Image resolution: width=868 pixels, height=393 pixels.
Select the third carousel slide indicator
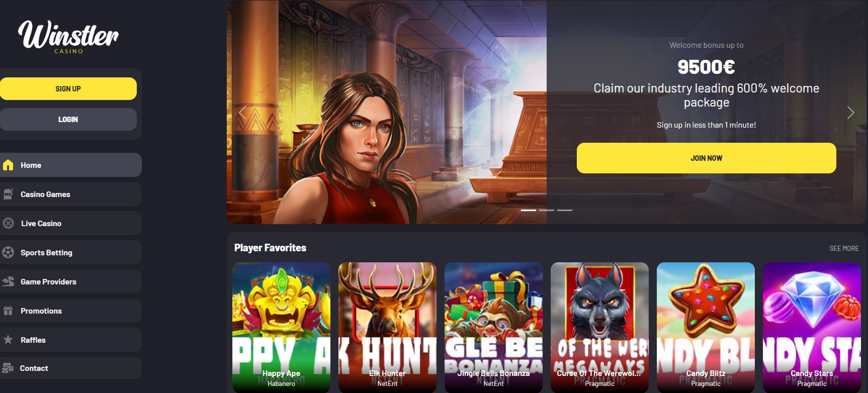click(565, 210)
